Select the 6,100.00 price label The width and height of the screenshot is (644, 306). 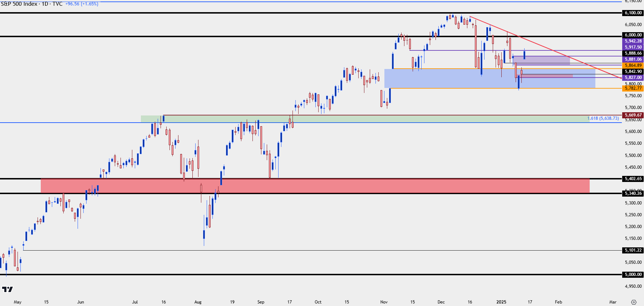(633, 13)
